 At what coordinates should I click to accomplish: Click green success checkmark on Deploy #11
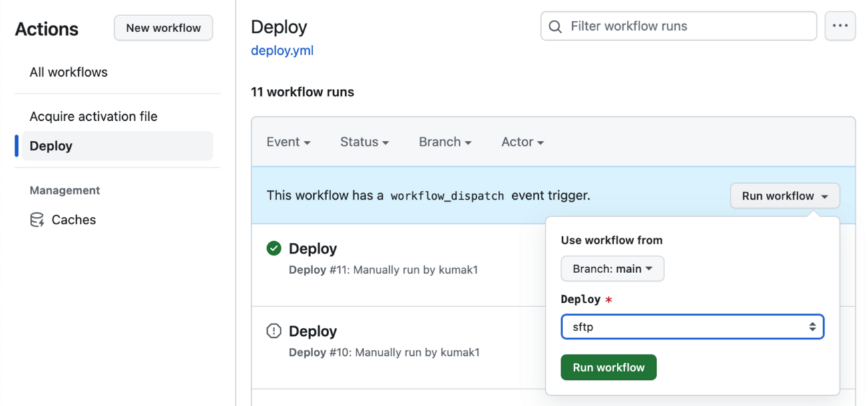click(274, 248)
